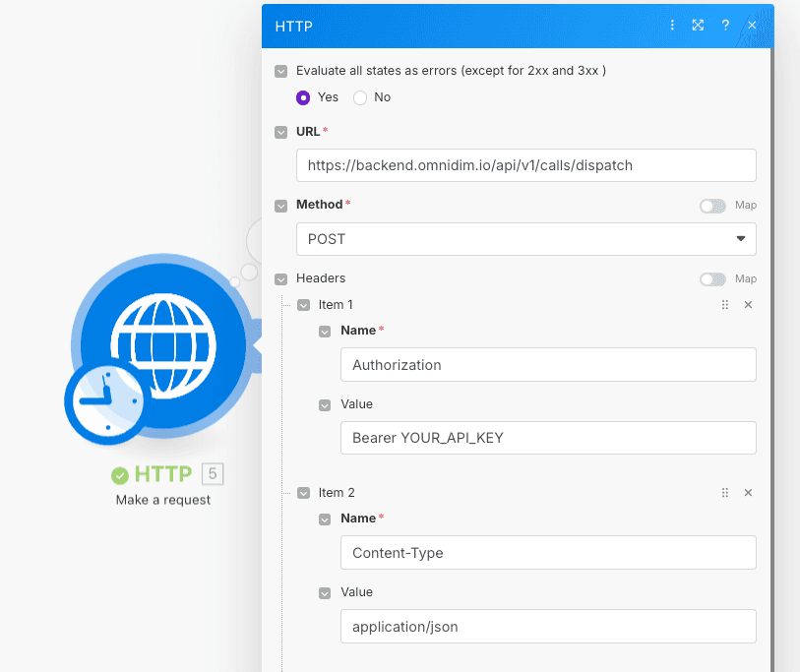
Task: Click the Bearer YOUR_API_KEY value field
Action: 547,438
